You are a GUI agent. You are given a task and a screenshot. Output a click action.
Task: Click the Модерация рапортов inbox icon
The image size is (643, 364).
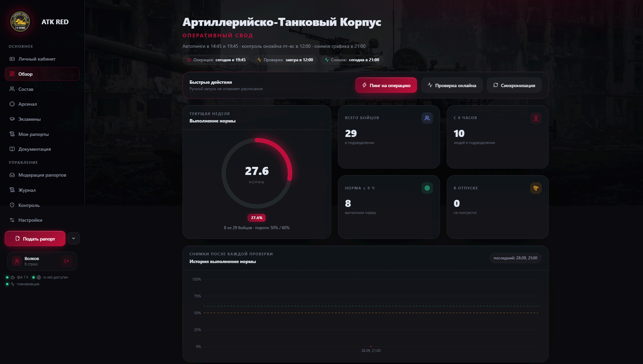click(12, 175)
